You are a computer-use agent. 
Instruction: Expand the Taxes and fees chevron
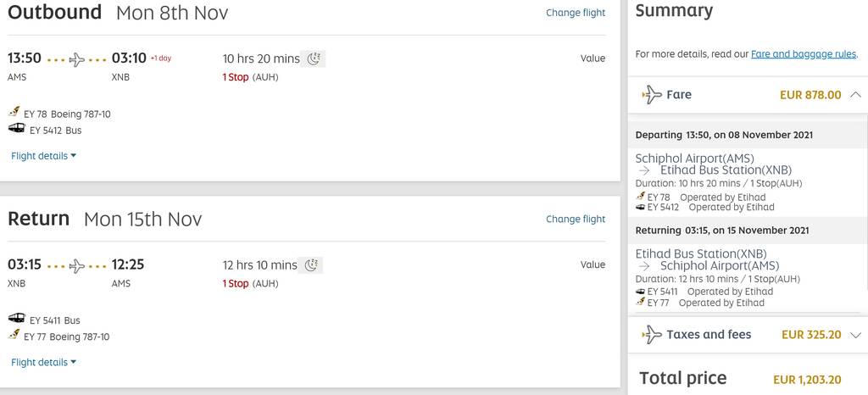855,335
